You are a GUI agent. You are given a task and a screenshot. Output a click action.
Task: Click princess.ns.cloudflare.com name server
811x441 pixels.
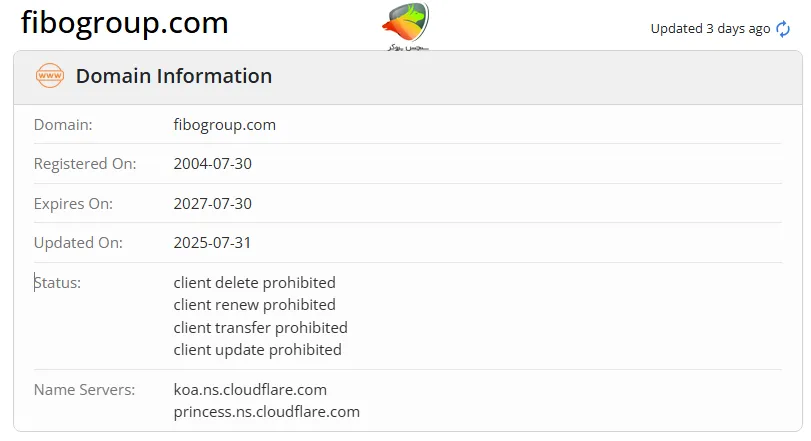click(x=266, y=411)
